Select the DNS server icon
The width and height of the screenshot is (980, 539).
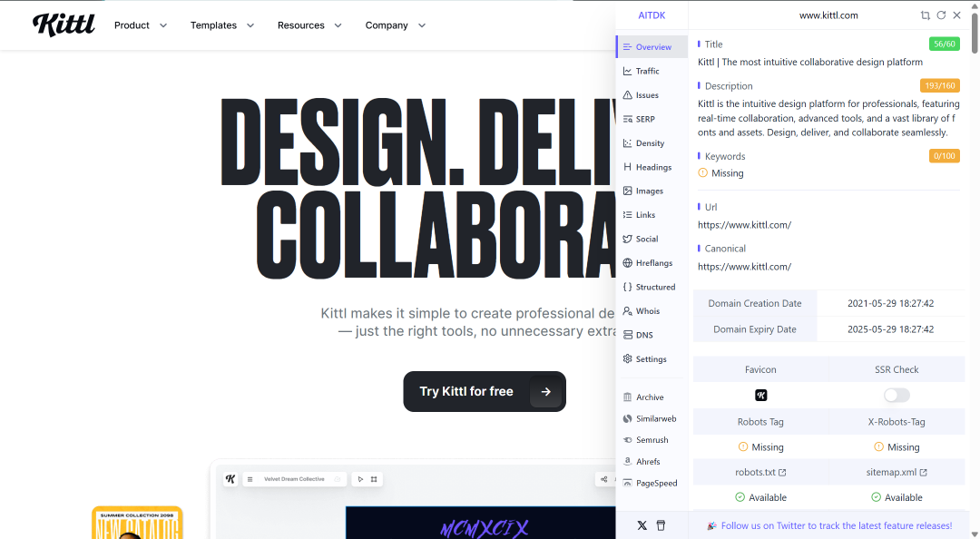pos(628,335)
